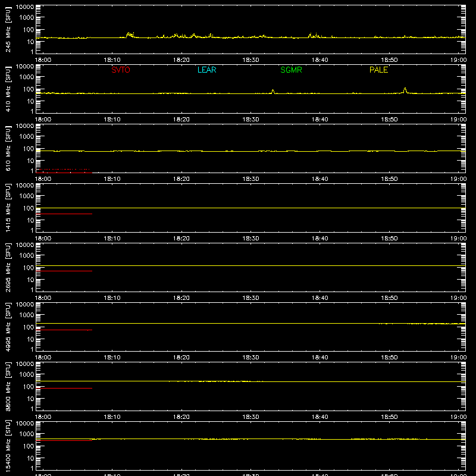The width and height of the screenshot is (476, 476).
Task: Click the yellow PALE trace in 8800 MHz plot
Action: [x=250, y=381]
